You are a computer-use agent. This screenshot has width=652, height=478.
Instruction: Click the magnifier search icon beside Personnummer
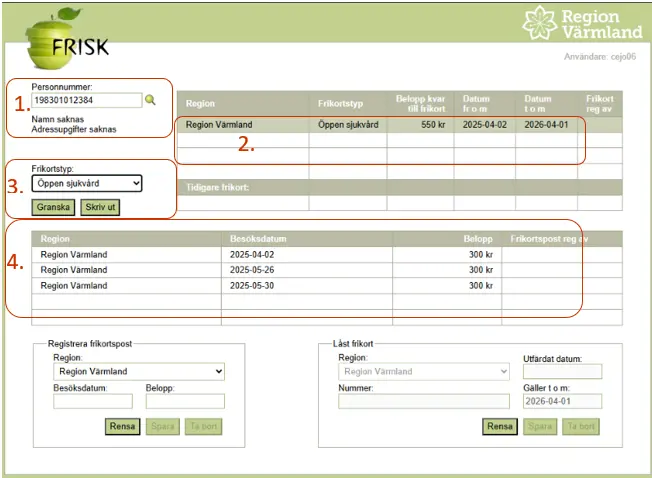(x=151, y=100)
